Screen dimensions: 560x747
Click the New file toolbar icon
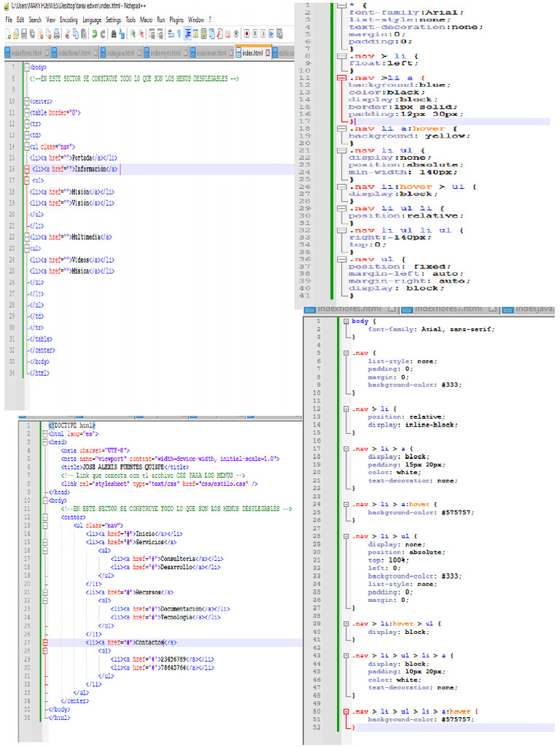(x=7, y=34)
